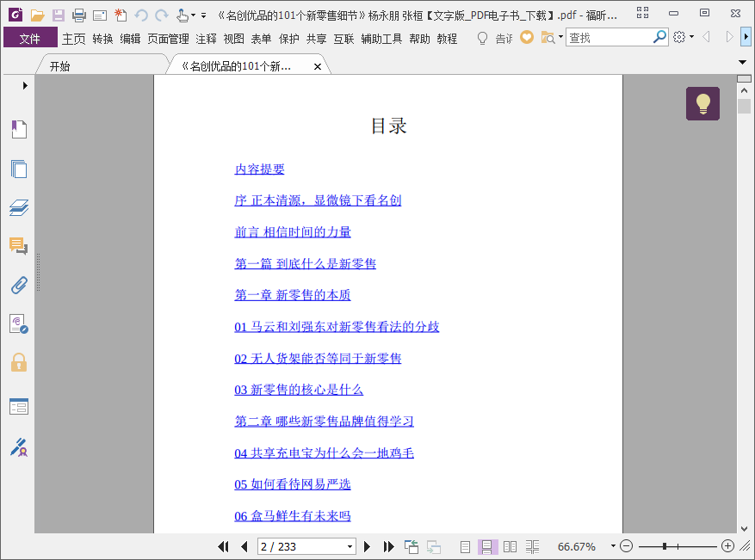
Task: Open the digital signatures panel icon
Action: [x=19, y=323]
